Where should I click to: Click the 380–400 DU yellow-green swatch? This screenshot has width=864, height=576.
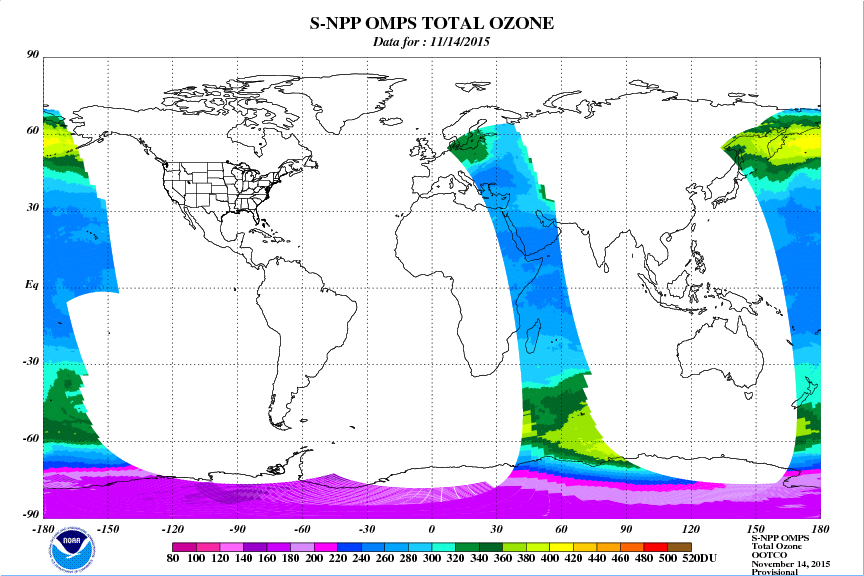tap(538, 547)
